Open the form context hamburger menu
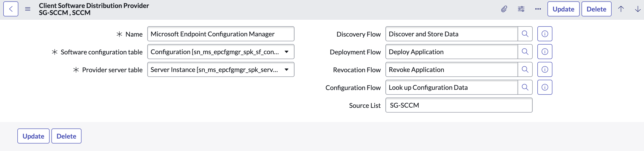 pos(28,9)
